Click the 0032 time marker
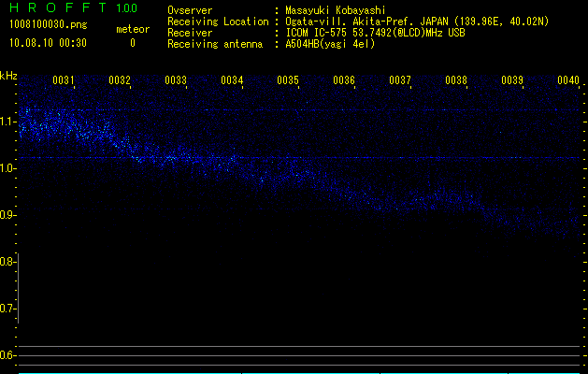This screenshot has height=374, width=588. click(120, 80)
